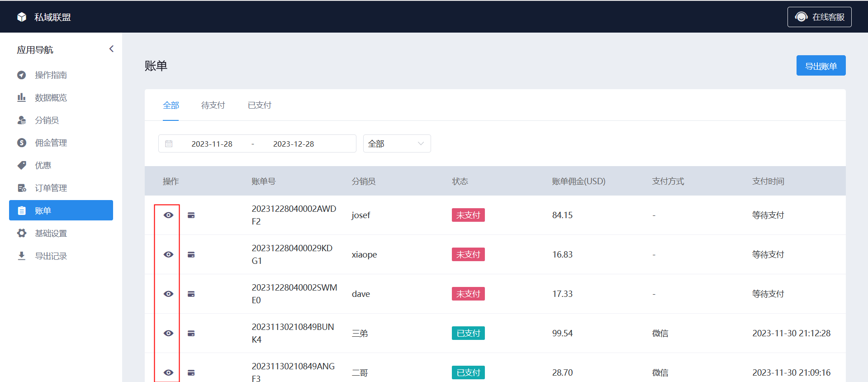Click 导出账单 export button
This screenshot has height=382, width=868.
[821, 66]
